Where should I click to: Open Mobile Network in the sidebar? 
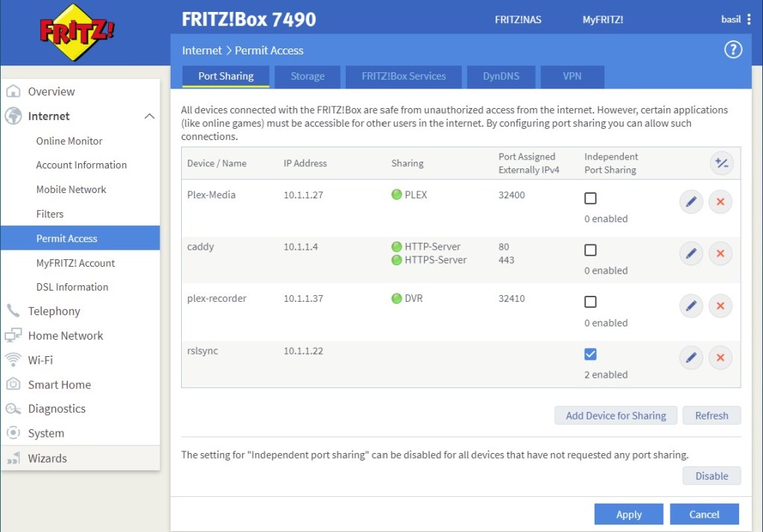tap(71, 189)
